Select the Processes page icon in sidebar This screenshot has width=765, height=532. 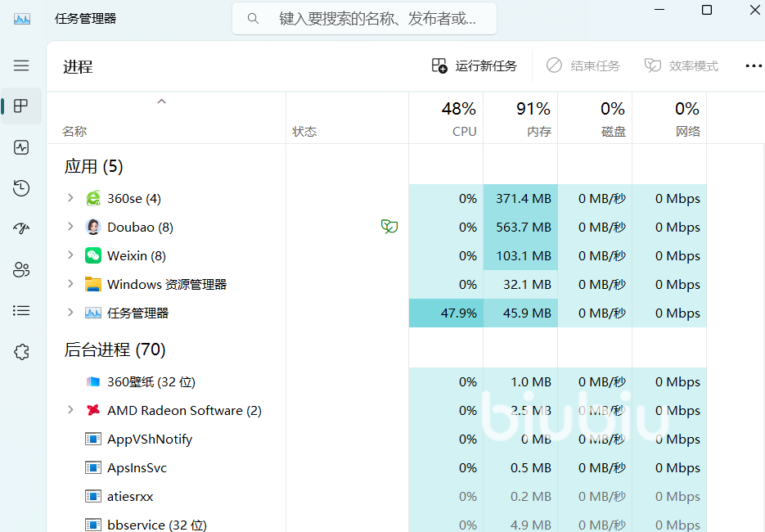tap(21, 106)
